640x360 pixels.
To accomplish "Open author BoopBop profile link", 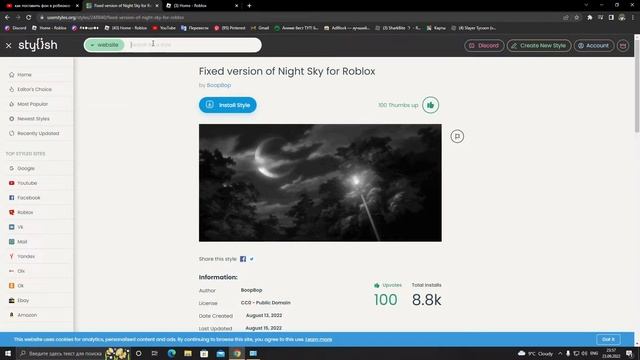I will click(219, 85).
